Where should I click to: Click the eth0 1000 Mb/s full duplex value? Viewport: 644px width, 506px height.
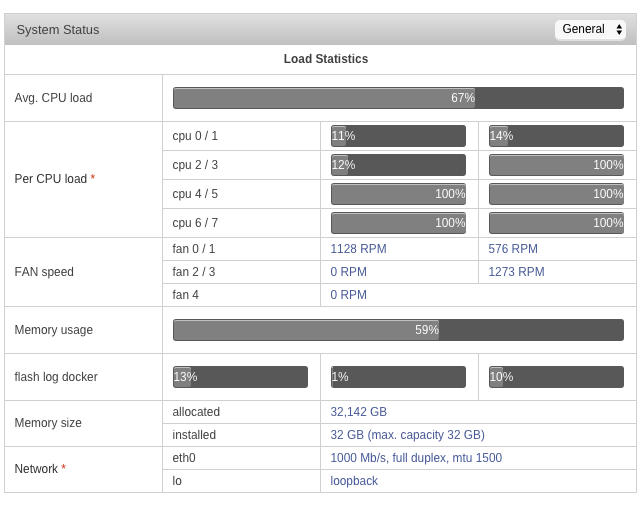pos(416,458)
